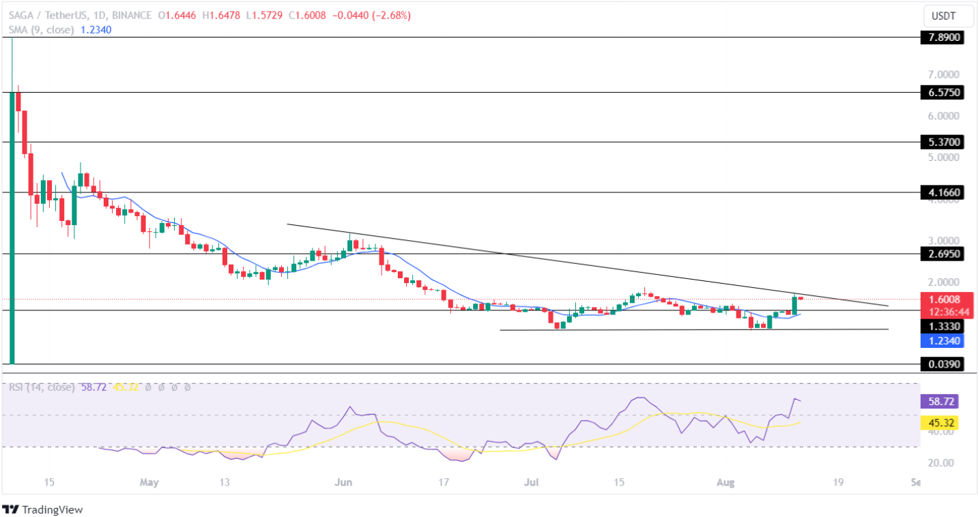Click the 3.0000 price axis tick
This screenshot has height=517, width=980.
(945, 241)
